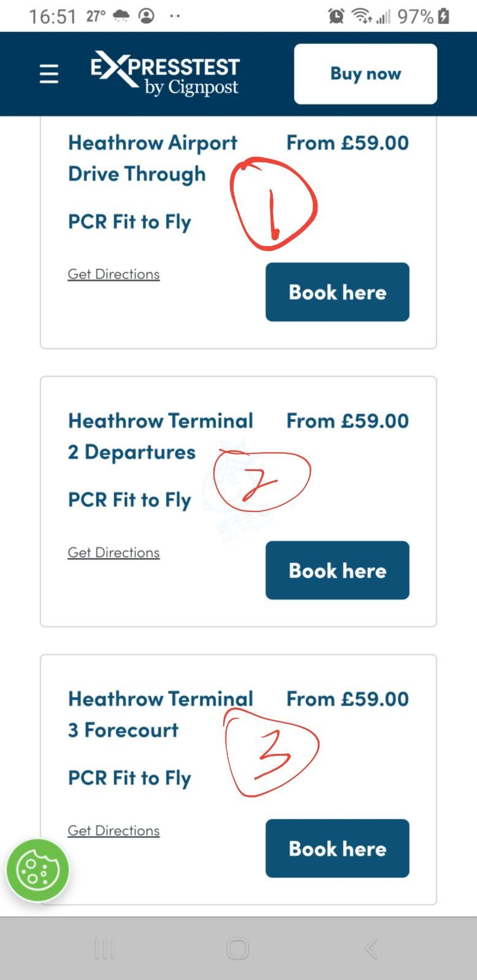Click the Buy now button
This screenshot has width=477, height=980.
pyautogui.click(x=365, y=74)
